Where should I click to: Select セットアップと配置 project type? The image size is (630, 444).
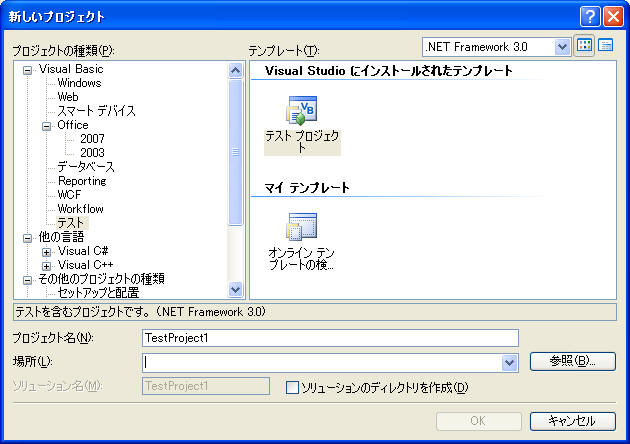tap(98, 293)
